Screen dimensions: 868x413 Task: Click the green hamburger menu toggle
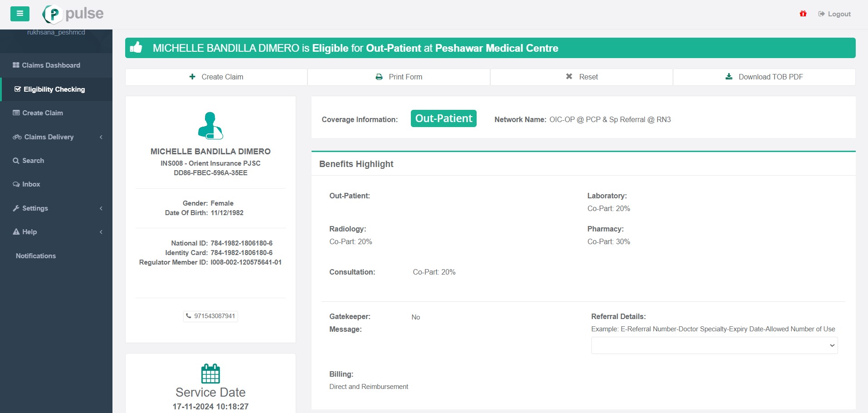point(20,14)
